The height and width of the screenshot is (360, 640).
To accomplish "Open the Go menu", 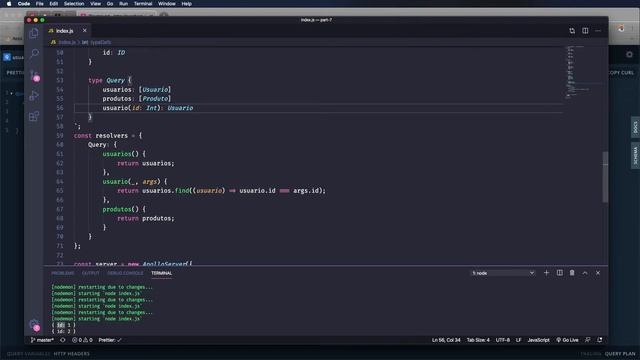I will [x=110, y=4].
